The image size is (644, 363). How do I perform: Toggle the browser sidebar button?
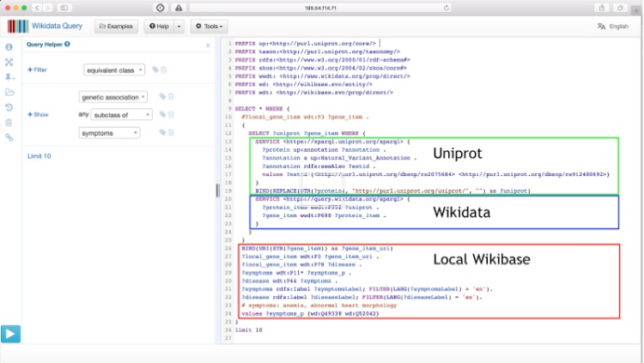[x=64, y=8]
